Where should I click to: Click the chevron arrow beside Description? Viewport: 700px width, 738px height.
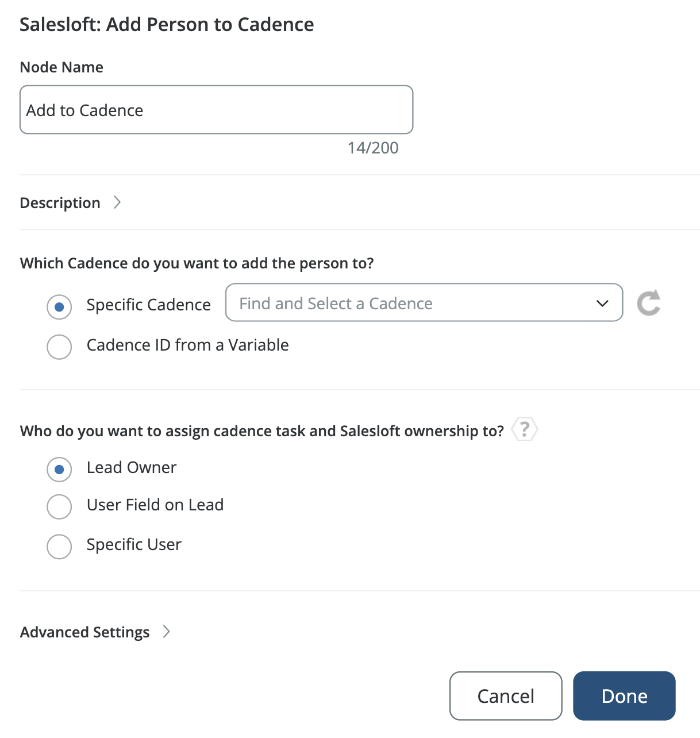click(x=117, y=202)
